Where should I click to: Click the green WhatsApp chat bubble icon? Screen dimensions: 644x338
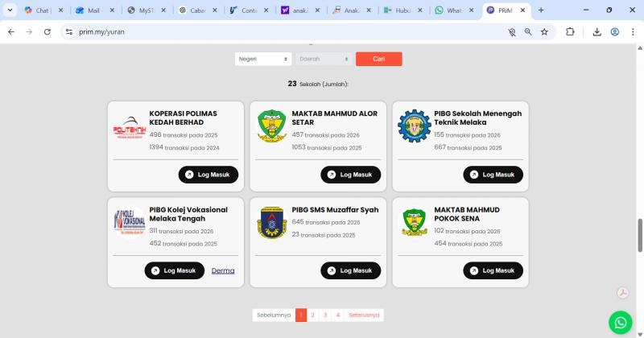[620, 322]
